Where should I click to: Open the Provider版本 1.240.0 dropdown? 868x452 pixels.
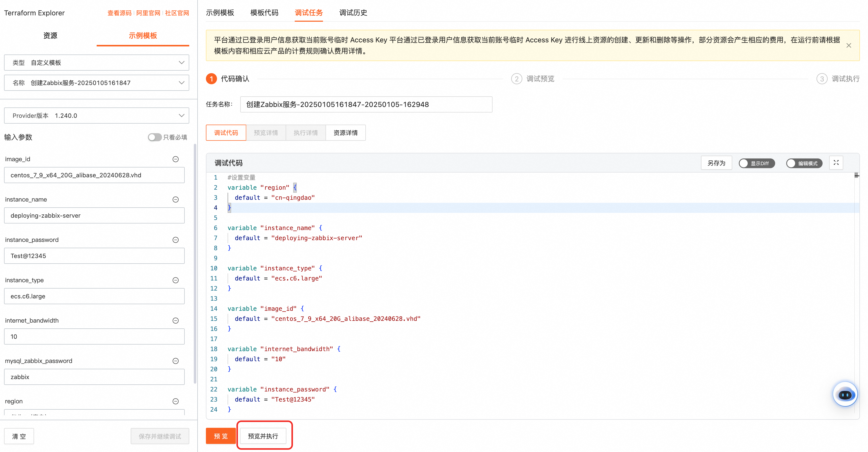(96, 116)
